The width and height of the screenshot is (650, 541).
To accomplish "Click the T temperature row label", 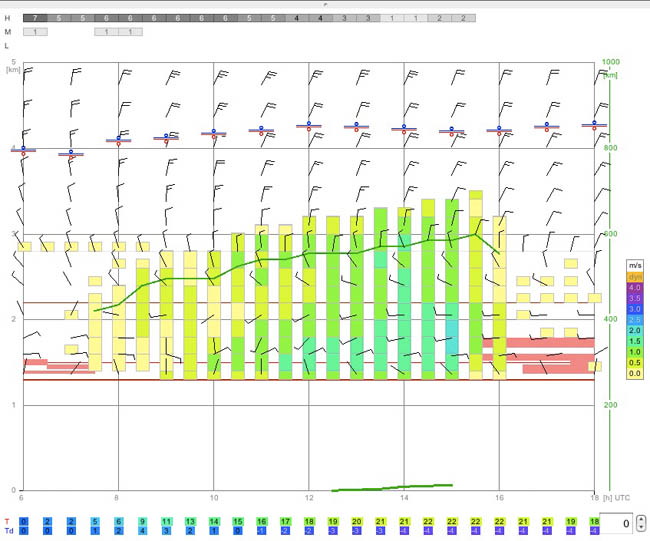I will pos(7,522).
